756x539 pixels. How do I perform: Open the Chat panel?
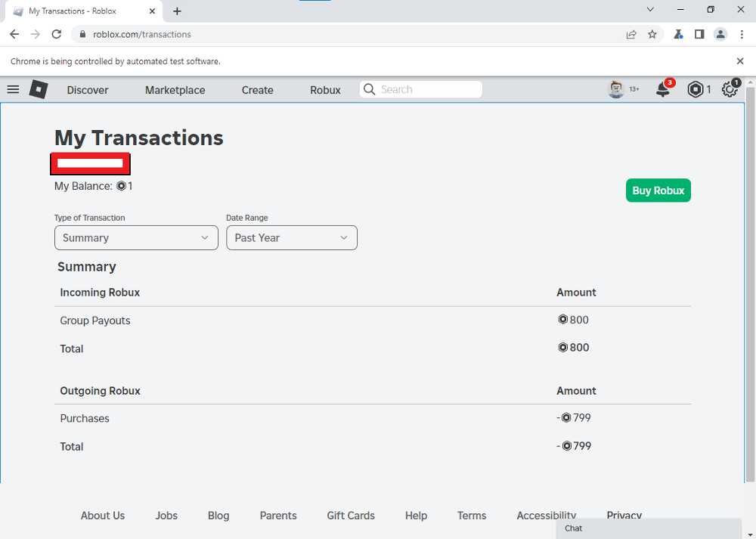coord(648,528)
